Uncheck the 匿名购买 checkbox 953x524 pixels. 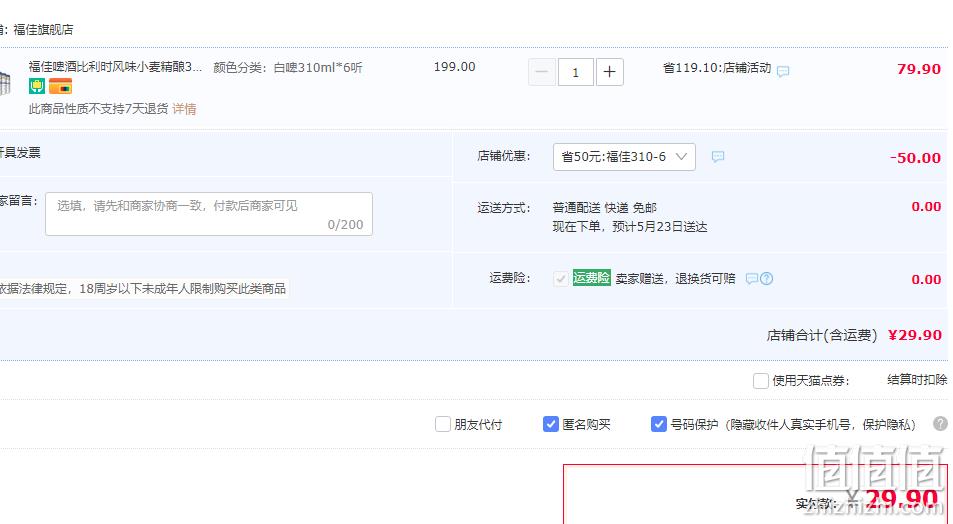[550, 424]
